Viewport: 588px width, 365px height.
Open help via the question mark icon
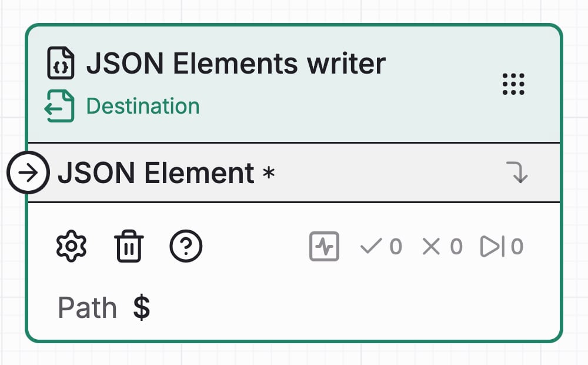pyautogui.click(x=186, y=246)
